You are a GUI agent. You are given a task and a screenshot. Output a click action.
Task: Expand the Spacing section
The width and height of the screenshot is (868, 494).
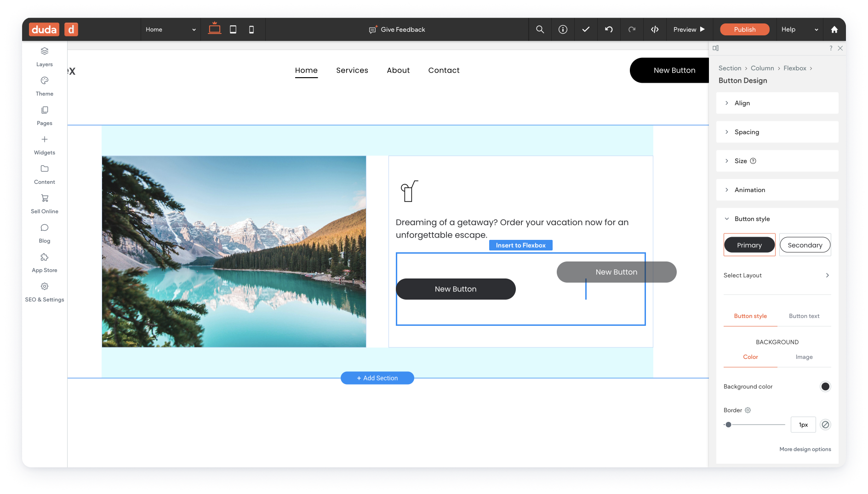click(x=777, y=132)
